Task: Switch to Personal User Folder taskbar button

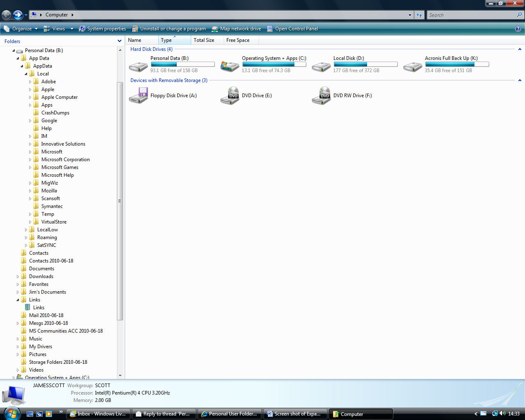Action: [230, 414]
